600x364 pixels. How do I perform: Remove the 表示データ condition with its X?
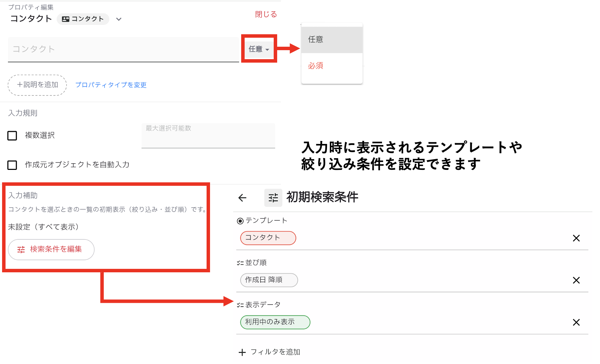(576, 322)
